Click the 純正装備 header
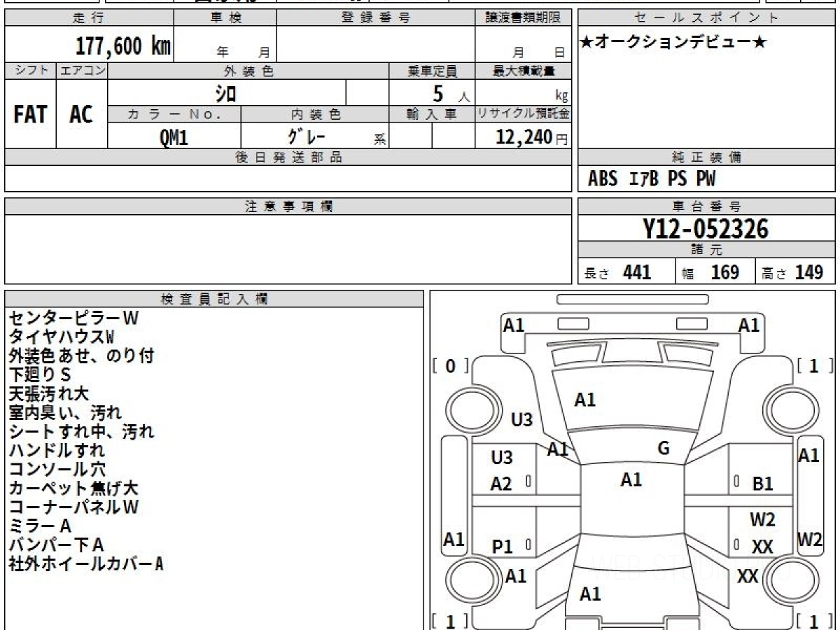Viewport: 840px width, 630px height. point(706,157)
